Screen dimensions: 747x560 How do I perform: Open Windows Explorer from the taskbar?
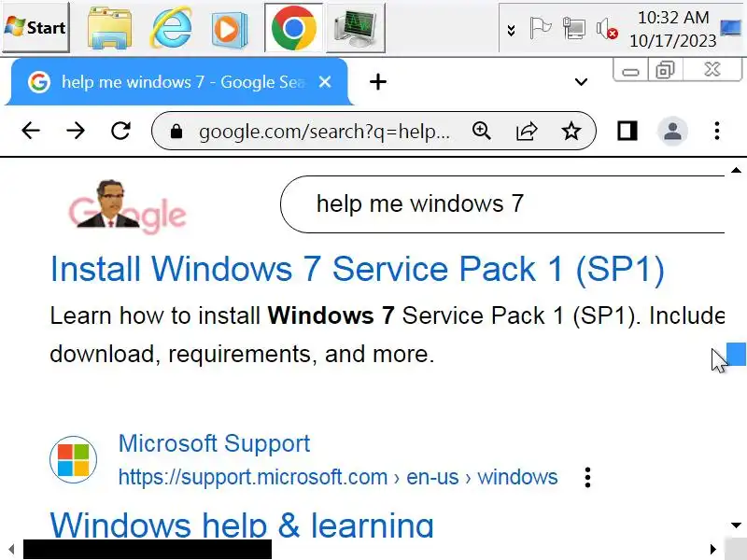(x=110, y=28)
